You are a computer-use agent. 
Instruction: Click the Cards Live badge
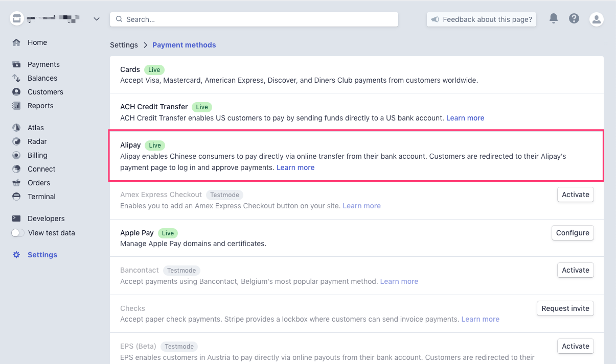pyautogui.click(x=154, y=70)
